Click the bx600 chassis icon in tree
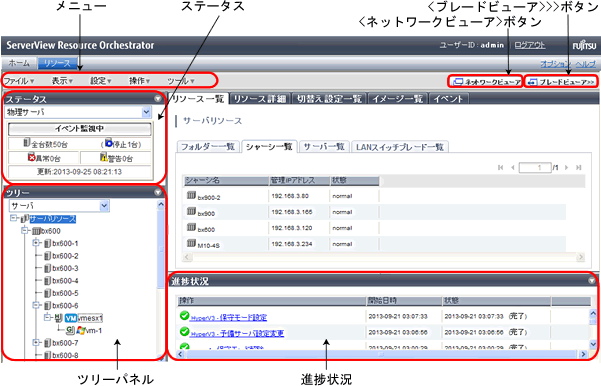Image resolution: width=601 pixels, height=386 pixels. [36, 231]
